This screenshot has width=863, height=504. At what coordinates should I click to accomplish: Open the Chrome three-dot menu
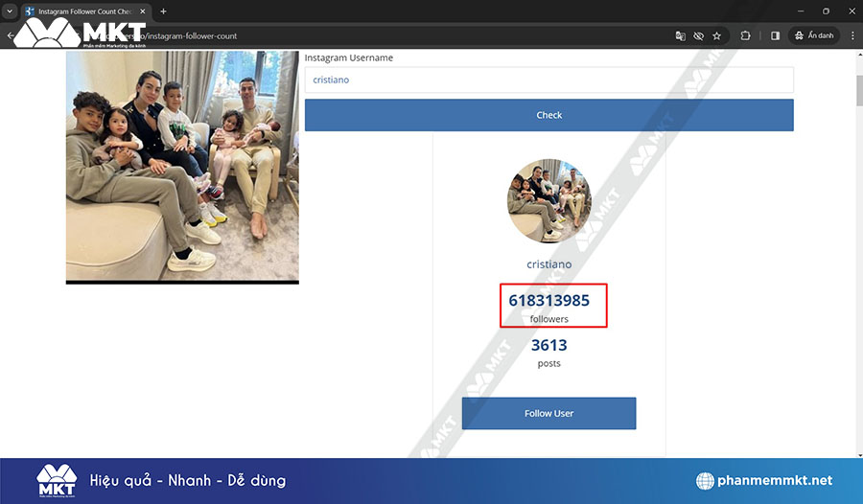(x=852, y=35)
